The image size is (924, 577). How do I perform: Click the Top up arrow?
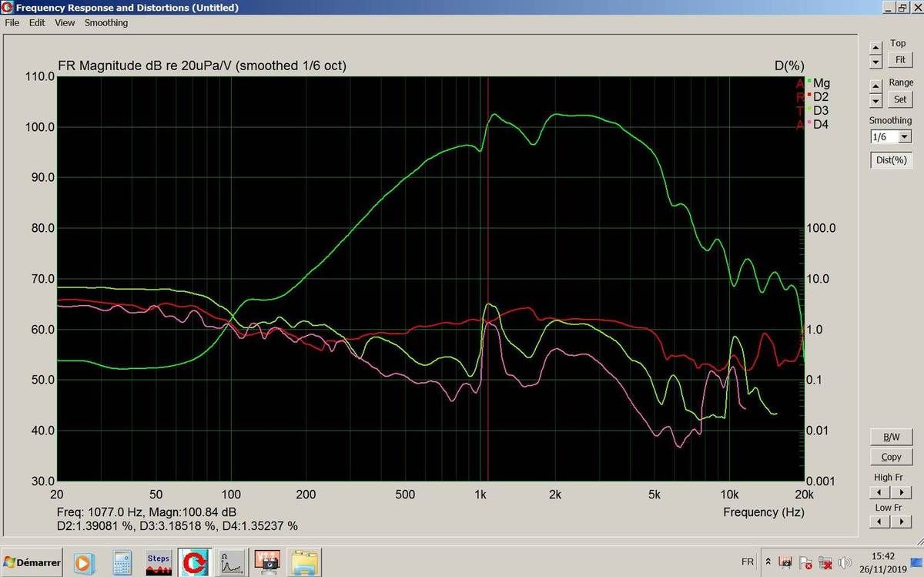coord(875,49)
